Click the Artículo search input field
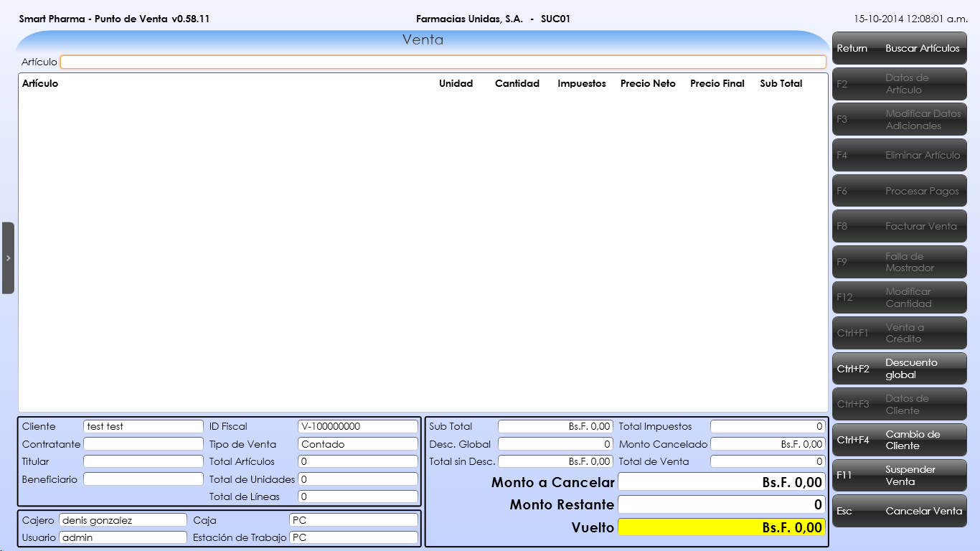 tap(443, 62)
